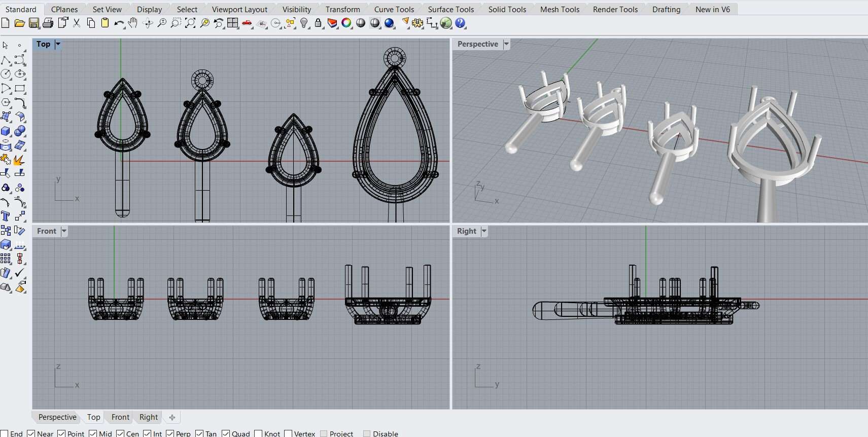Open Help with question mark icon
868x437 pixels.
click(460, 23)
